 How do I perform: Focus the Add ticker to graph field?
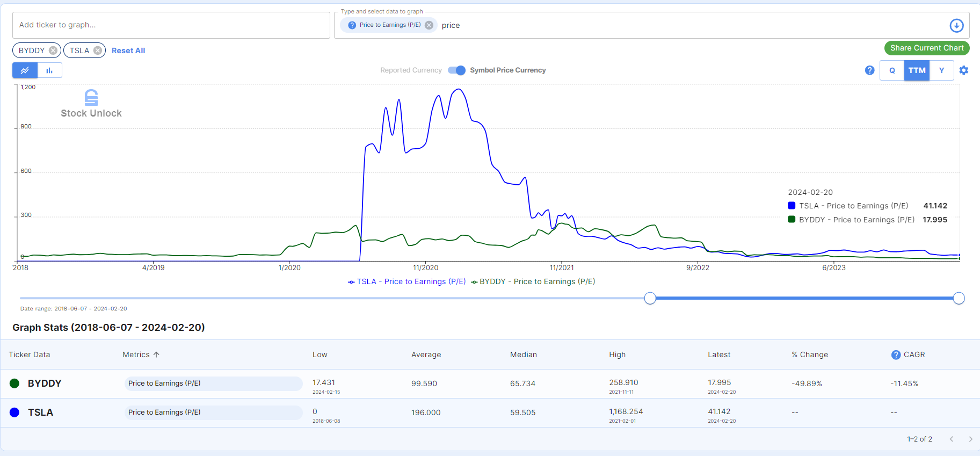[171, 25]
